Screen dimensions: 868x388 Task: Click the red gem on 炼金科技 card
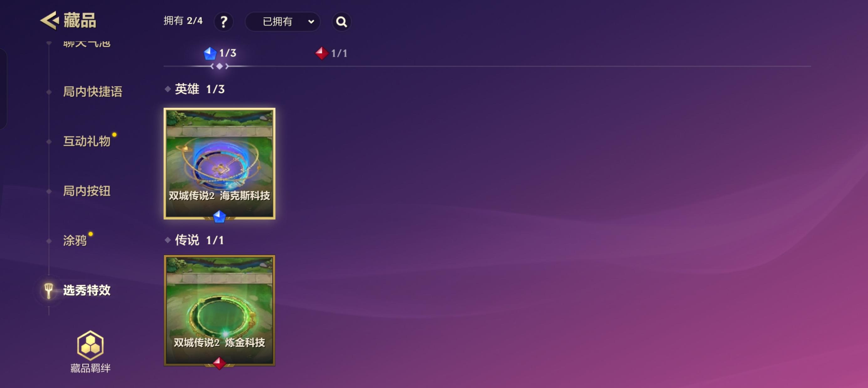(220, 363)
